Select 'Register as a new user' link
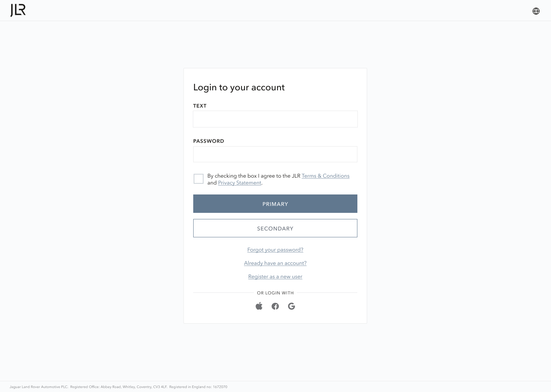The width and height of the screenshot is (551, 392). [x=275, y=277]
